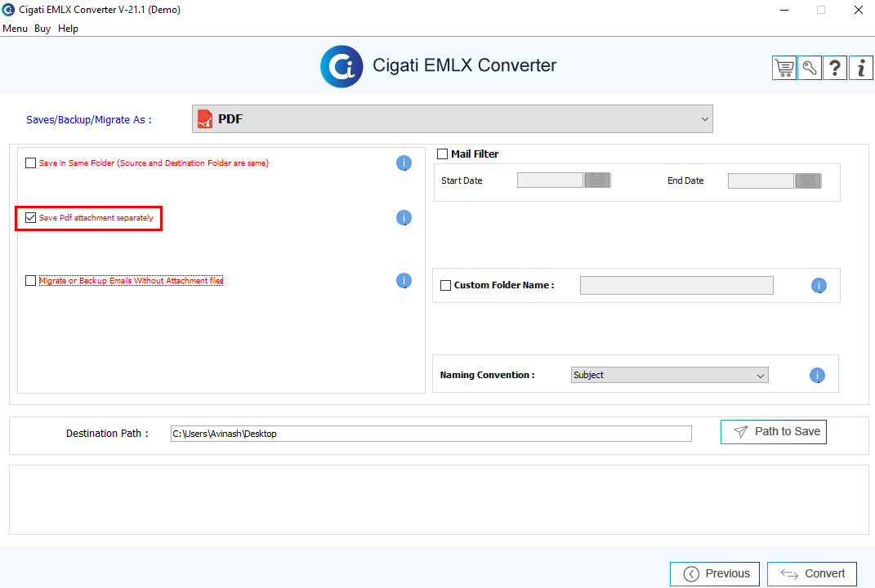This screenshot has height=588, width=875.
Task: Open the Start Date calendar picker
Action: pyautogui.click(x=597, y=180)
